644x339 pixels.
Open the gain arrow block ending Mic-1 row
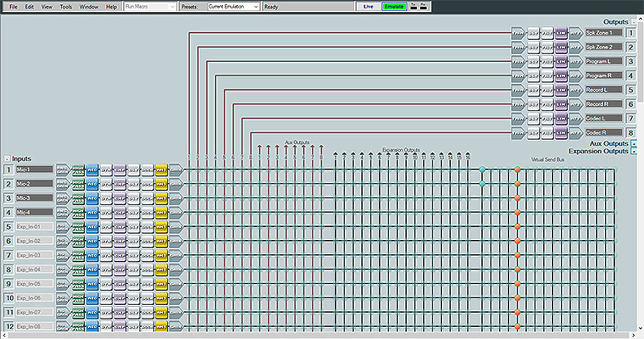tap(176, 170)
